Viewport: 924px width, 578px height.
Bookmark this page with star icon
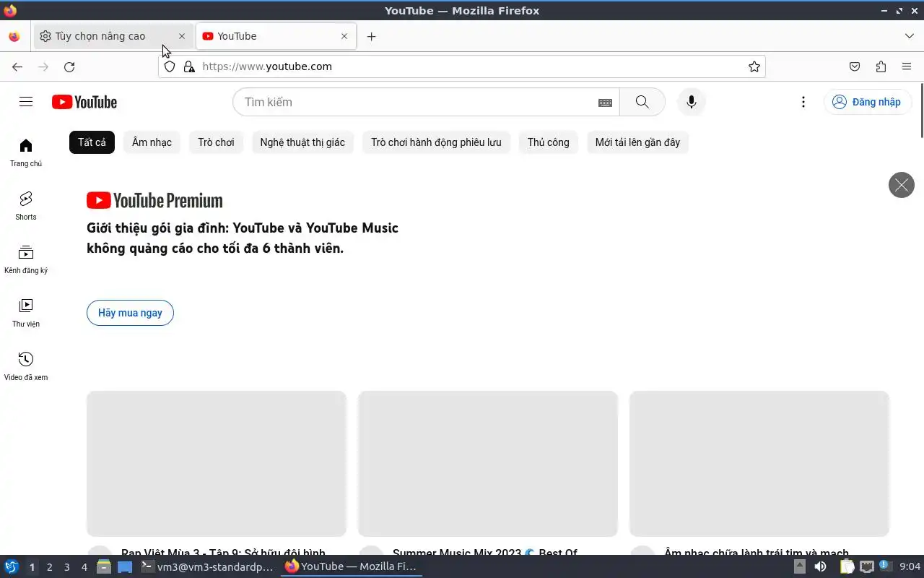(x=754, y=66)
